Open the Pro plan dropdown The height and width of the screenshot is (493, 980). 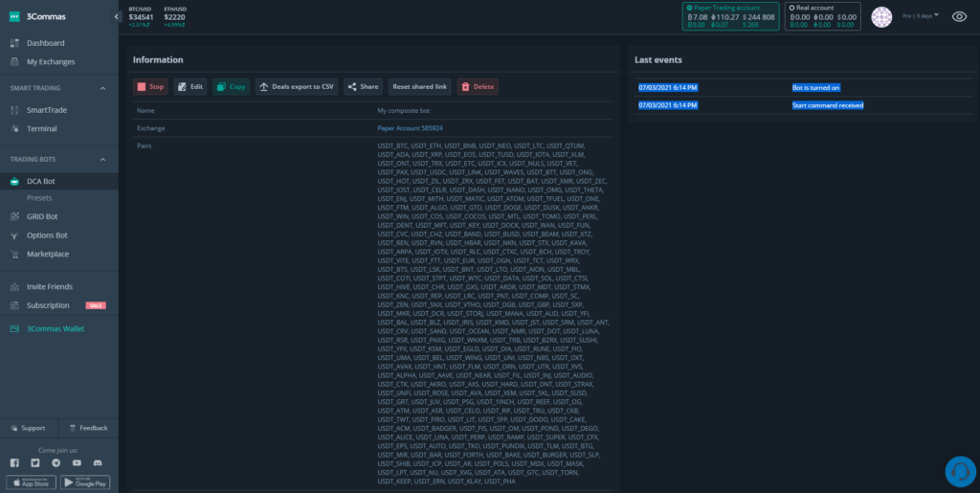pyautogui.click(x=921, y=15)
